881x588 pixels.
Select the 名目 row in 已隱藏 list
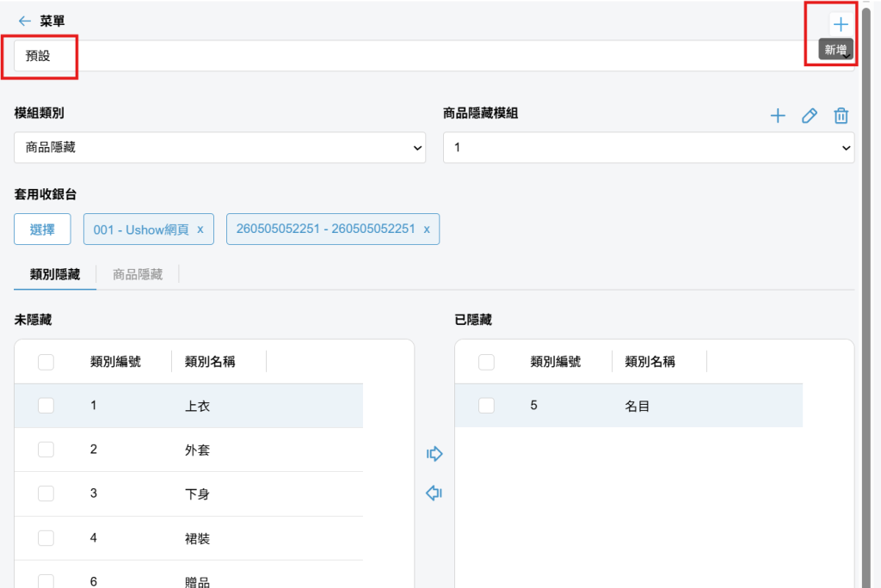point(629,406)
